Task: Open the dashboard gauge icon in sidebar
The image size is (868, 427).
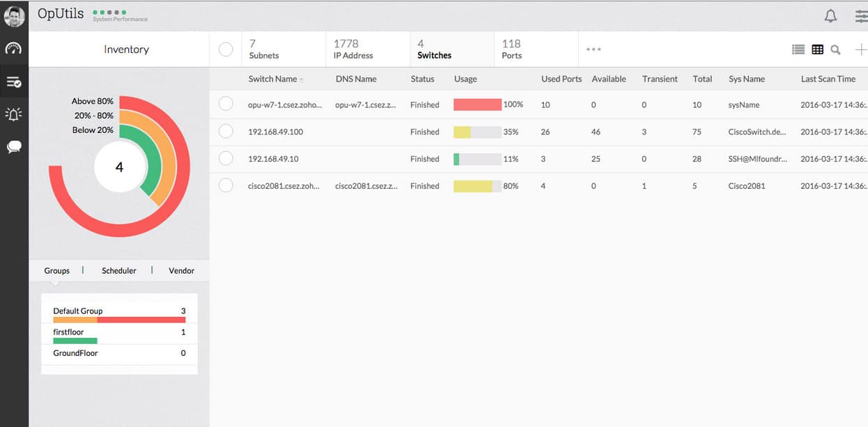Action: (x=13, y=49)
